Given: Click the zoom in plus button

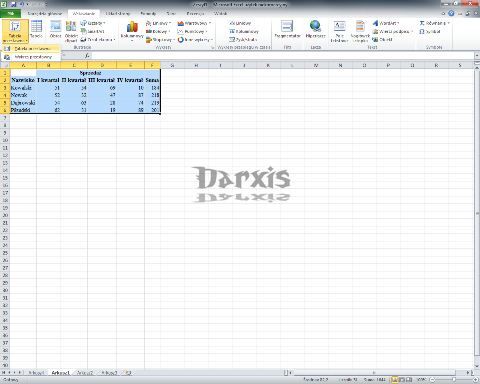Looking at the screenshot, I should coord(475,379).
